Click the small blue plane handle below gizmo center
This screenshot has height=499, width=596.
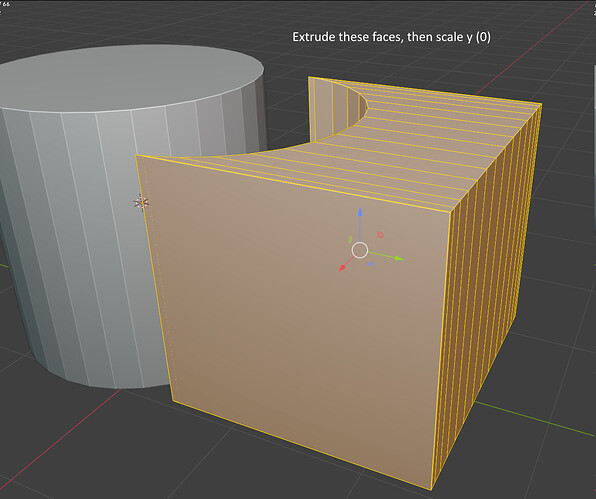pyautogui.click(x=371, y=264)
